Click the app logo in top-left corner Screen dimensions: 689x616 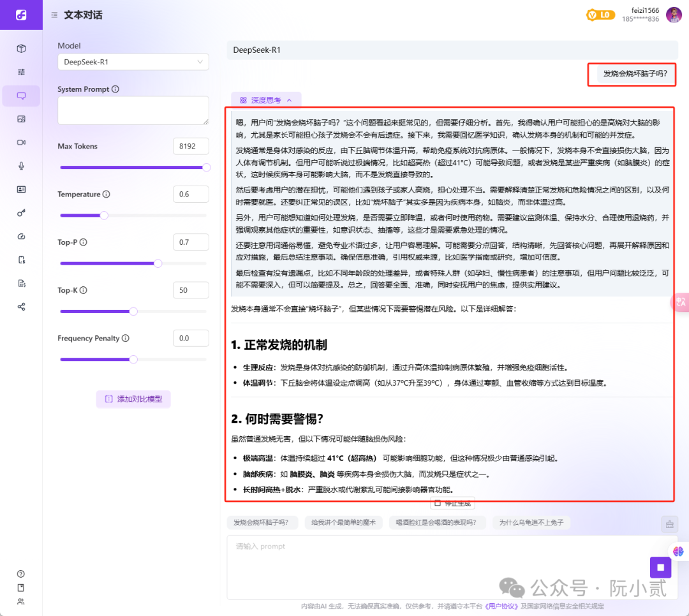[21, 15]
